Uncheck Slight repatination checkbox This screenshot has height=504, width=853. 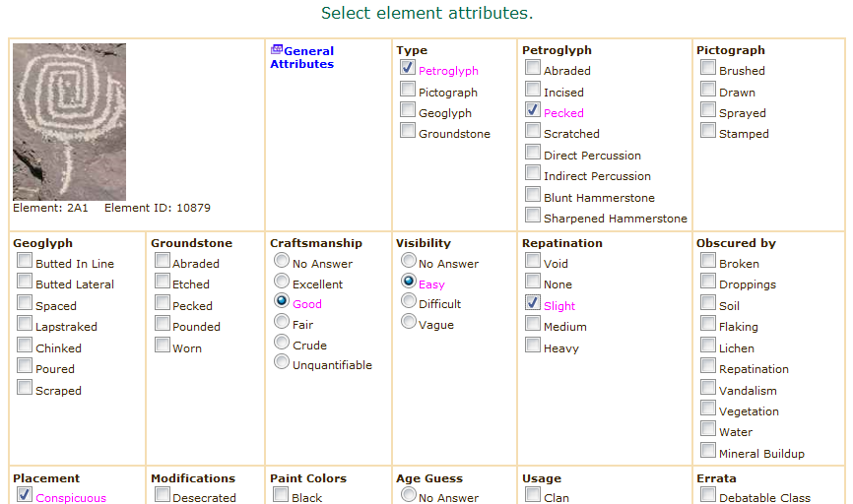pyautogui.click(x=533, y=304)
